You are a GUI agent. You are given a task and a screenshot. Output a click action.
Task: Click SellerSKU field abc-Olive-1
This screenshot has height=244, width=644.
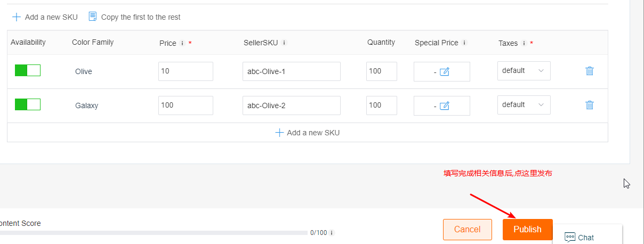(292, 71)
